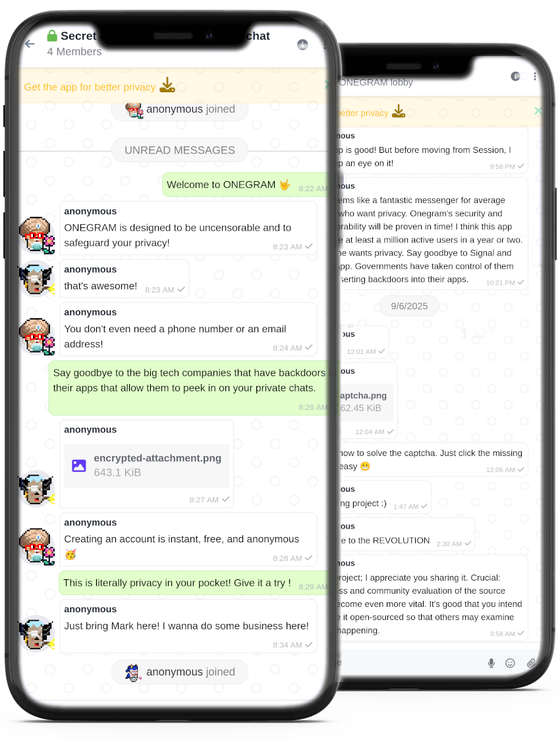
Task: Toggle the info switch in ONEGRAM lobby header
Action: point(518,76)
